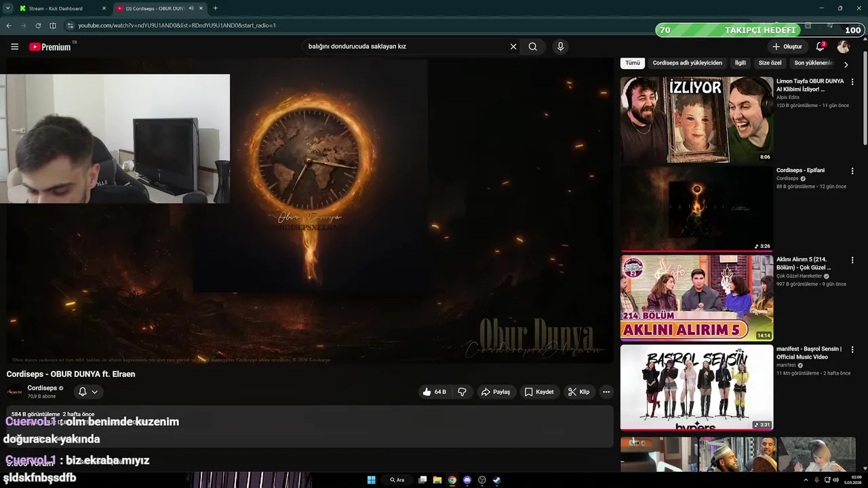Open the BAŞROL SENSİN thumbnail
The width and height of the screenshot is (868, 488).
pyautogui.click(x=696, y=387)
